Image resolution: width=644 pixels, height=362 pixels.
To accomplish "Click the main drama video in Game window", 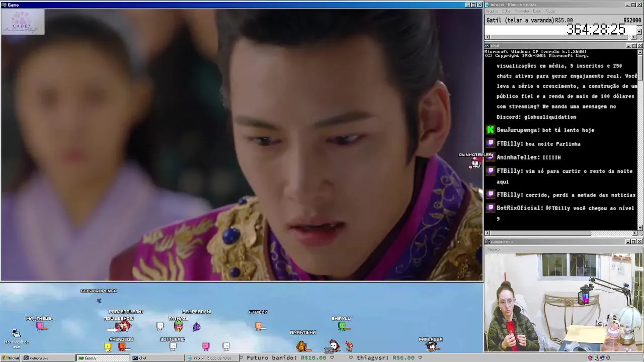I will click(242, 145).
